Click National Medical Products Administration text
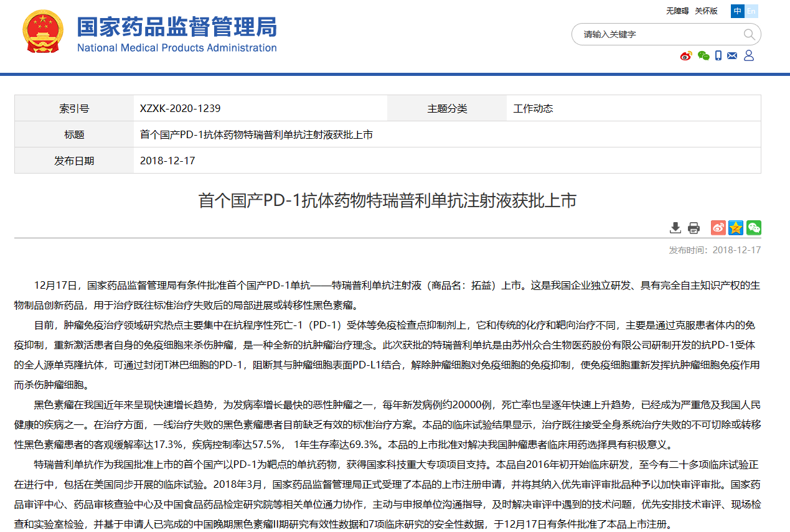 pos(177,48)
